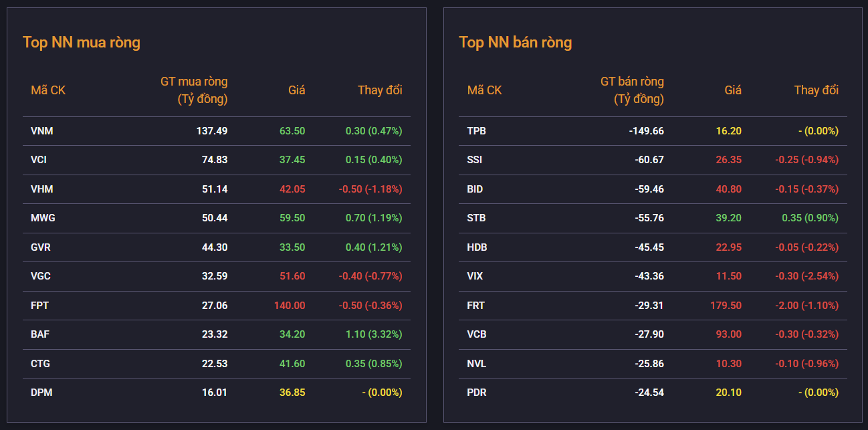Click VNM net buy value 137.49
The height and width of the screenshot is (430, 868).
212,131
